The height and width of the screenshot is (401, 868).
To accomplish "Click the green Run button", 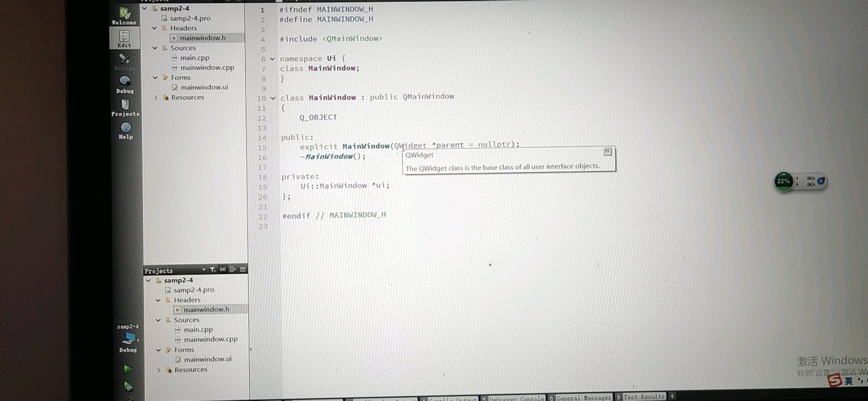I will [128, 369].
